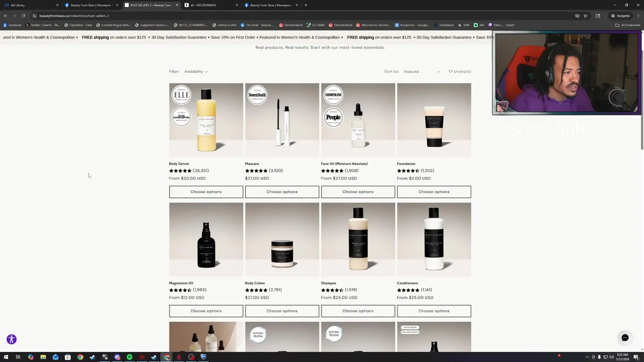
Task: Click the Conditioners bottle image
Action: [434, 239]
